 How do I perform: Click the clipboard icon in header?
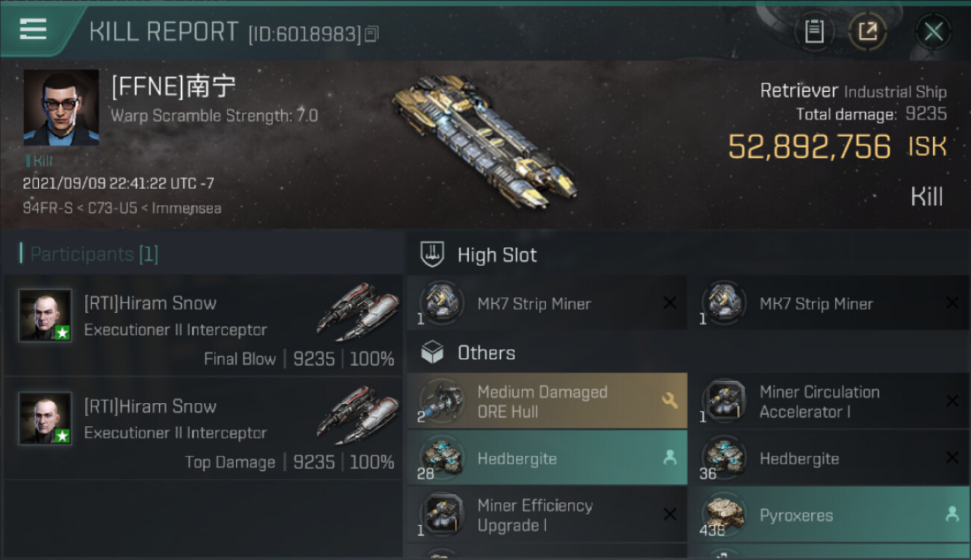coord(814,31)
